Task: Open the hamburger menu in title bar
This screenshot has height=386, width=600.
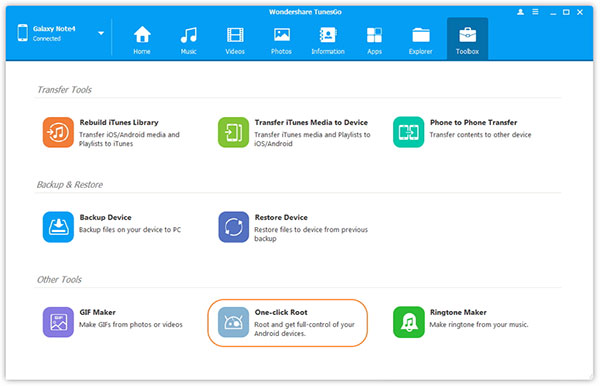Action: pyautogui.click(x=535, y=12)
